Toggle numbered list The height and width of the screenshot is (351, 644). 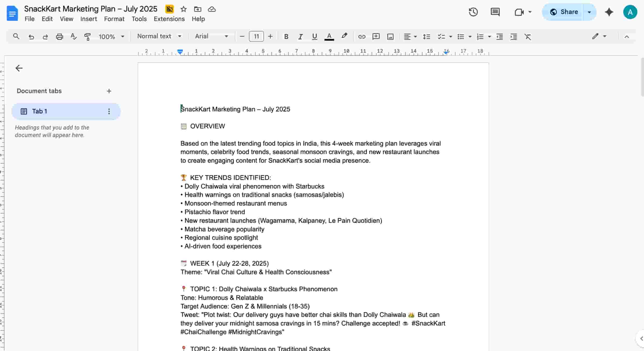pos(480,37)
